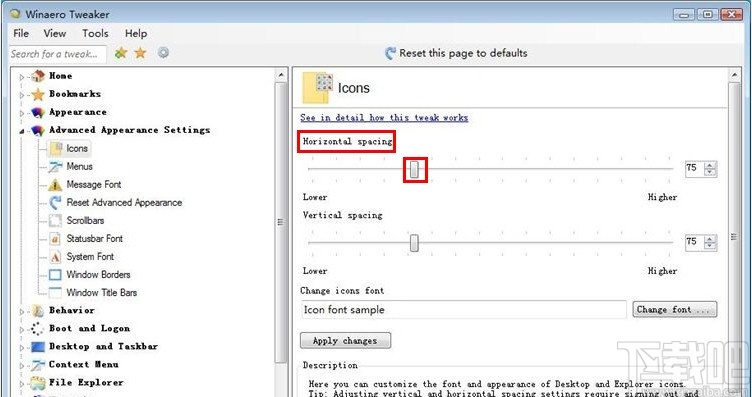Select the Message Font warning icon
752x397 pixels.
(55, 185)
